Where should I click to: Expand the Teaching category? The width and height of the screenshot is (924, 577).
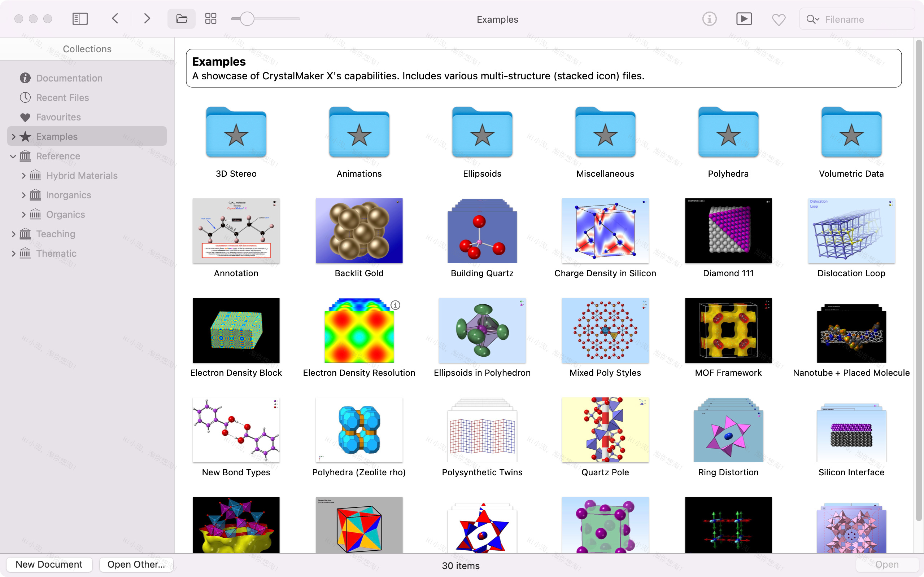[x=14, y=234]
